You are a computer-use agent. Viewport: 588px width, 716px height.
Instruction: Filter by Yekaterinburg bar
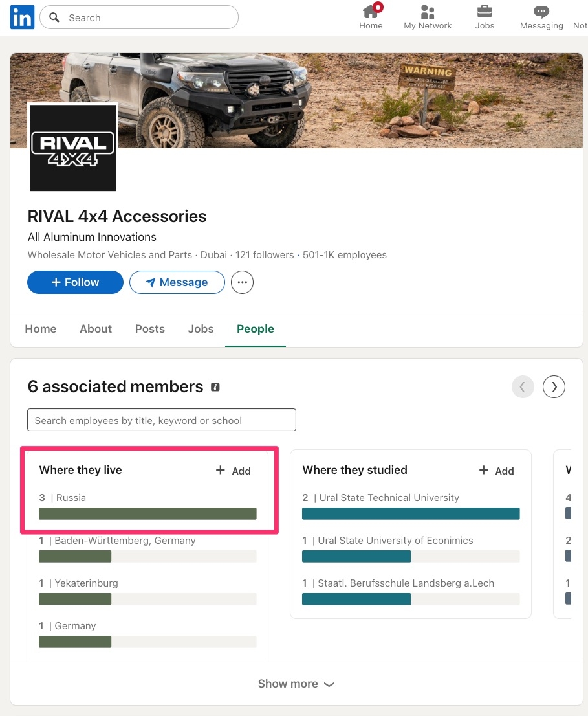pos(147,599)
